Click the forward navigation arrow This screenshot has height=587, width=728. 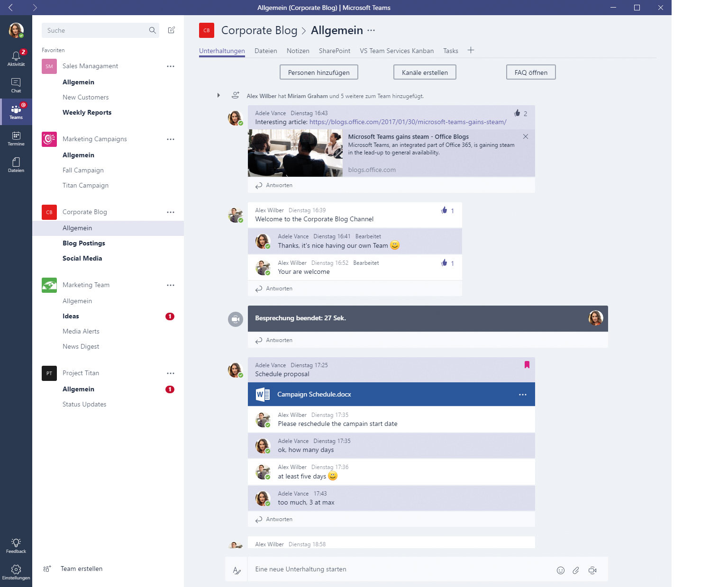click(x=35, y=8)
